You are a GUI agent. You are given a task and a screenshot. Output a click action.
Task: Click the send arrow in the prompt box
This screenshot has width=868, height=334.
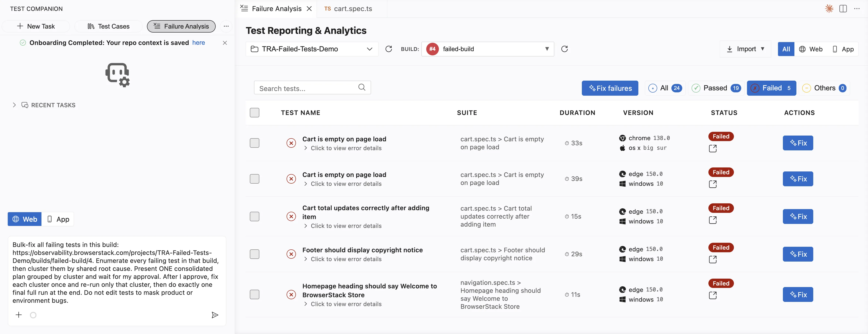(215, 315)
